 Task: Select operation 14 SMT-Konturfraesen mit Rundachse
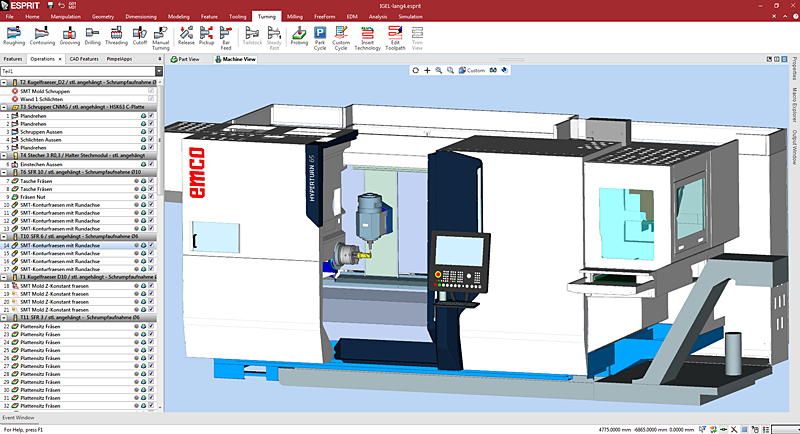pos(79,245)
